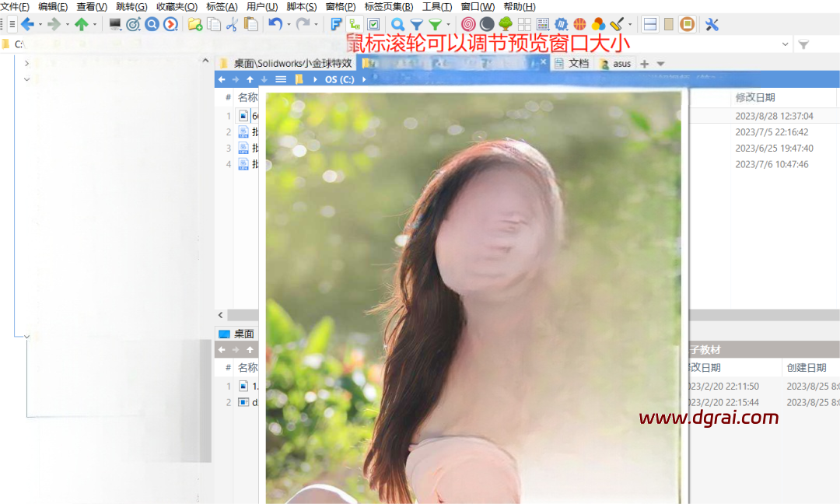This screenshot has height=504, width=840.
Task: Click the blue Undo arrow icon
Action: pyautogui.click(x=275, y=24)
